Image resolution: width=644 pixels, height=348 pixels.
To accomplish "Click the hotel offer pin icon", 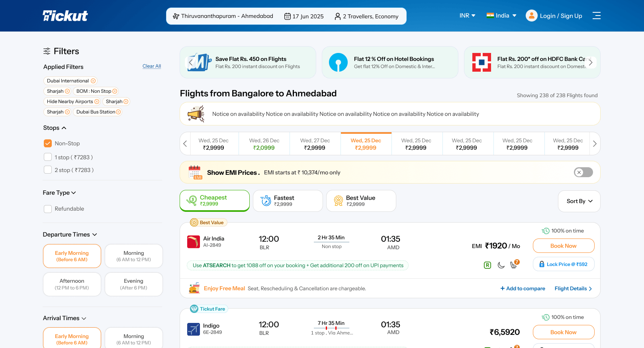I will point(338,63).
